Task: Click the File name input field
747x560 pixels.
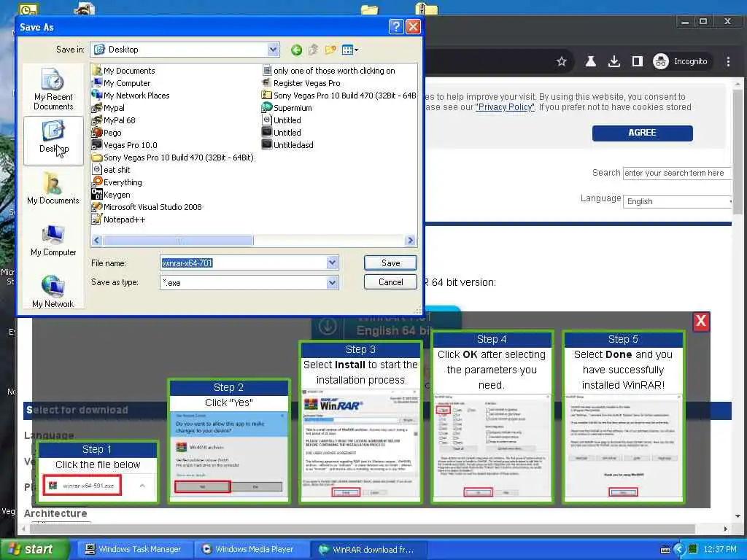Action: pyautogui.click(x=244, y=262)
